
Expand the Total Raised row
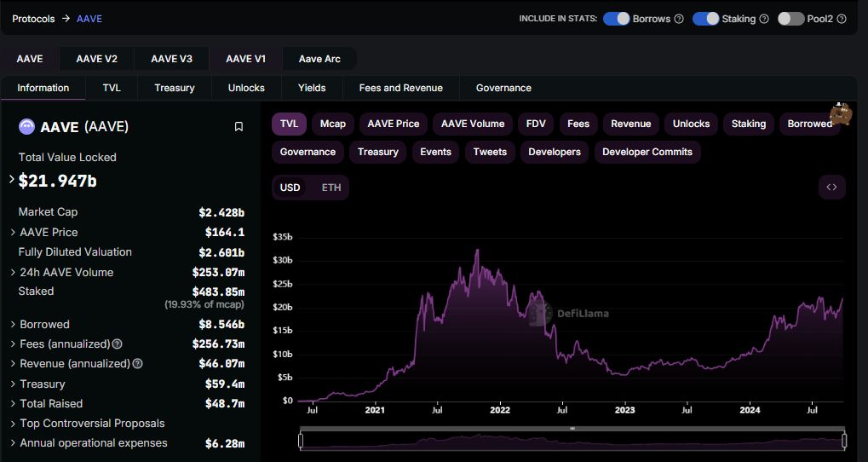(13, 404)
